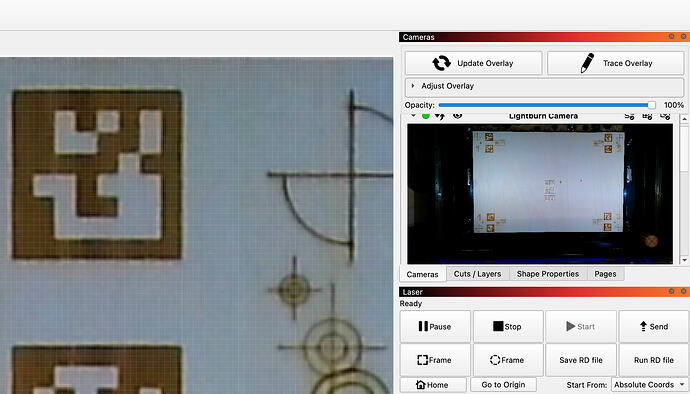Click the camera preview thumbnail
This screenshot has height=394, width=690.
tap(540, 194)
